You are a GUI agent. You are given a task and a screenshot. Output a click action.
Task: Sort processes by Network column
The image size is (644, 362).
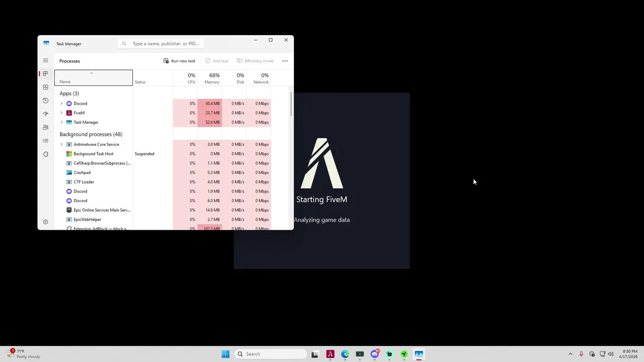[259, 78]
